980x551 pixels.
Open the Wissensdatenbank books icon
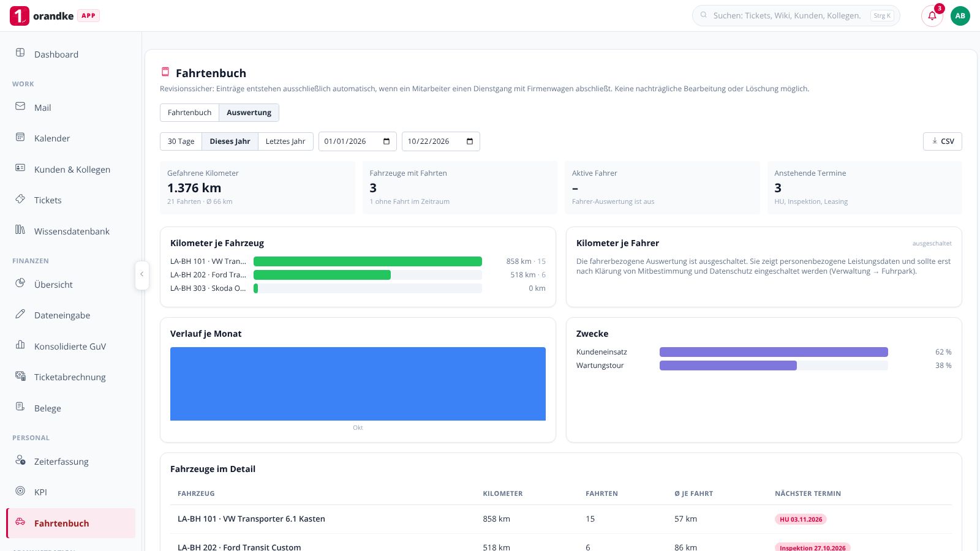click(20, 230)
